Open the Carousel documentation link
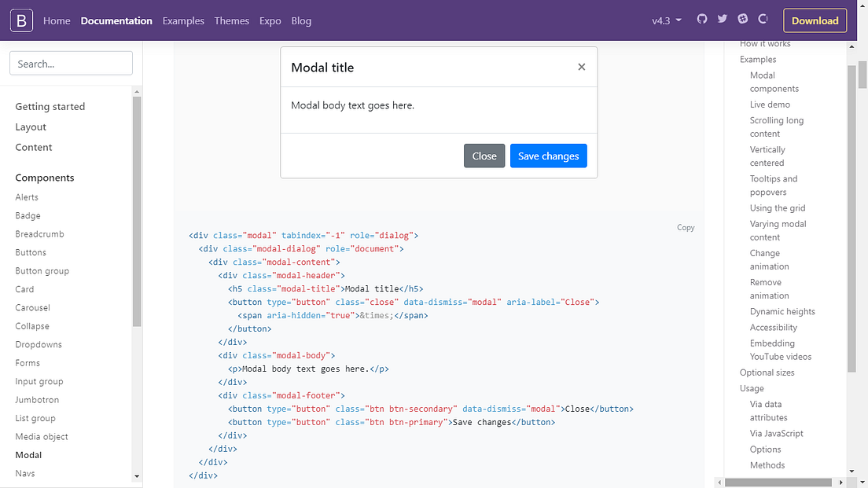Screen dimensions: 868x488 click(32, 307)
